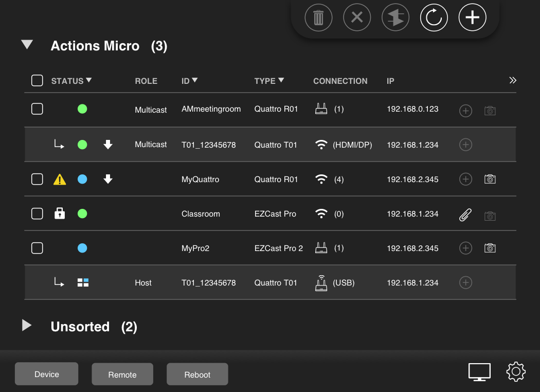Expand the Unsorted group

click(27, 326)
